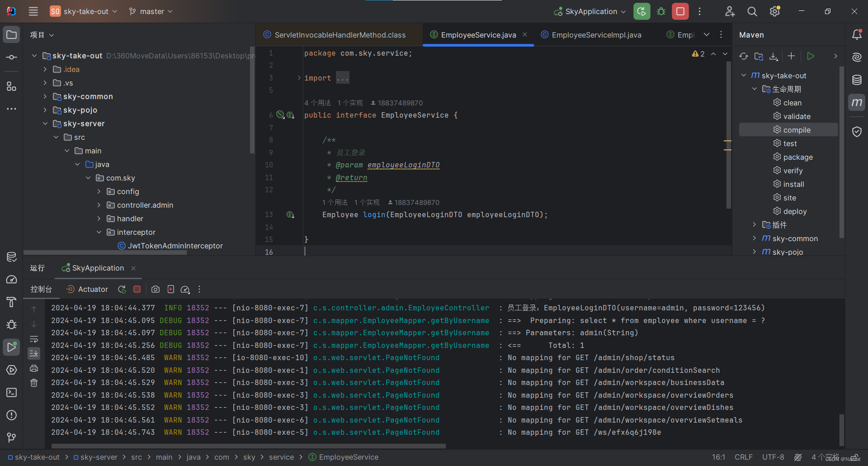Open Search Everywhere magnifier
This screenshot has height=466, width=868.
752,11
